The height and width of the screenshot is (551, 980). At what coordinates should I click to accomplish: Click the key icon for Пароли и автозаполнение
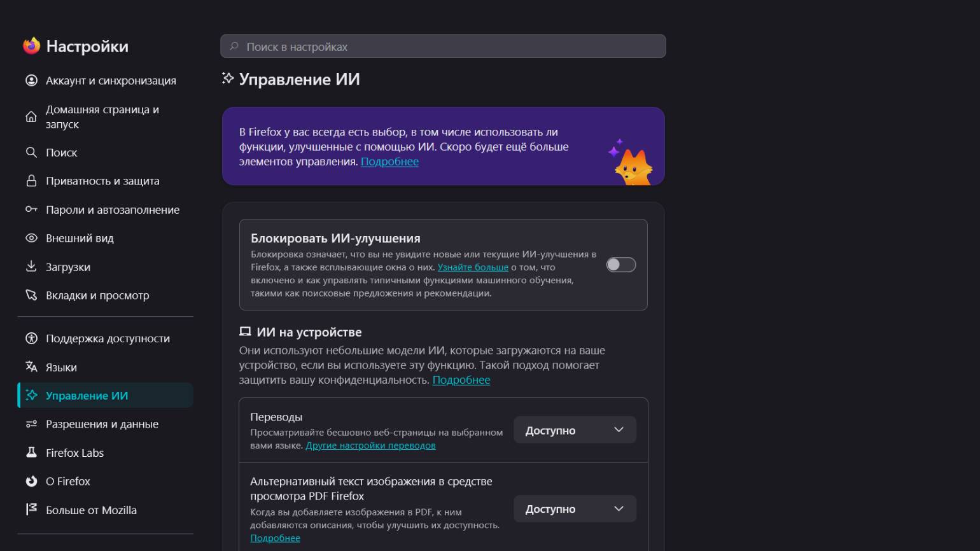coord(31,209)
